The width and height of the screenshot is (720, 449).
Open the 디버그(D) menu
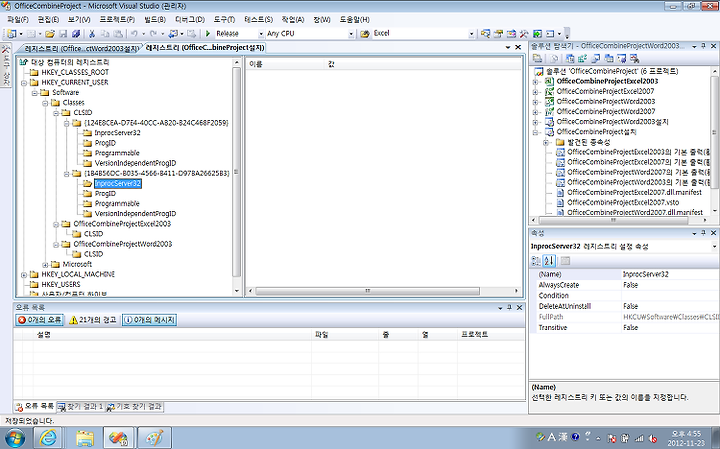point(190,19)
